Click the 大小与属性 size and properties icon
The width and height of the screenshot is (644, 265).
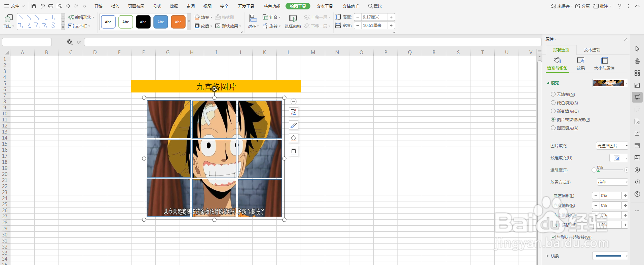click(x=604, y=64)
